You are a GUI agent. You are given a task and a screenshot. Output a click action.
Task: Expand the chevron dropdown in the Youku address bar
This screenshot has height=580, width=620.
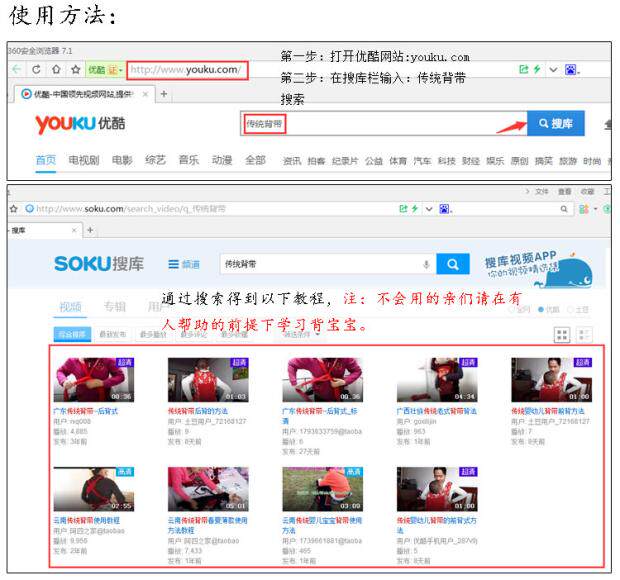pyautogui.click(x=553, y=70)
